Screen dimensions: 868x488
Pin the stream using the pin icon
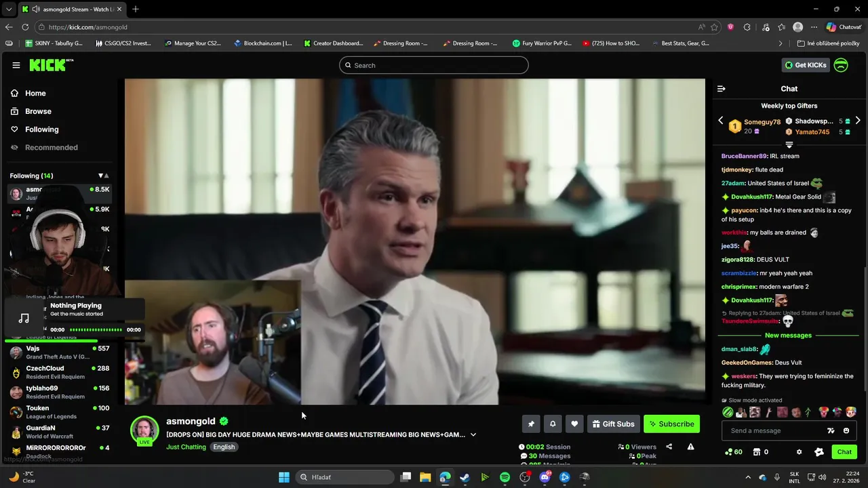[531, 424]
